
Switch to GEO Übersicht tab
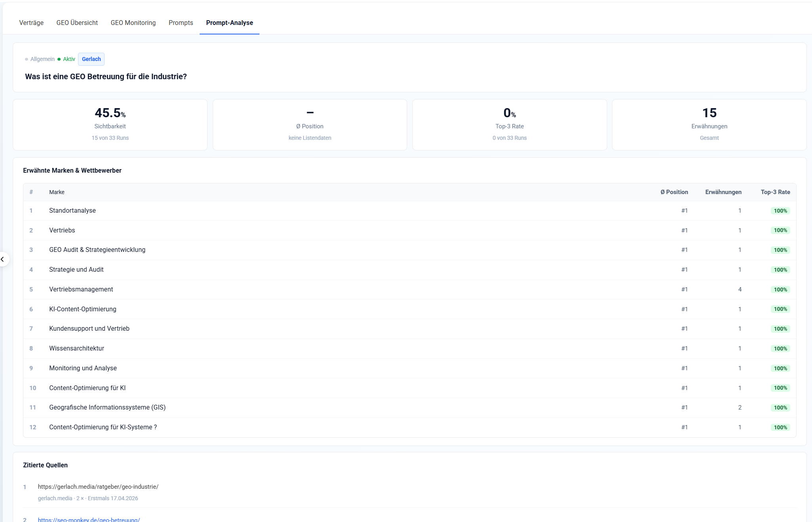point(77,23)
